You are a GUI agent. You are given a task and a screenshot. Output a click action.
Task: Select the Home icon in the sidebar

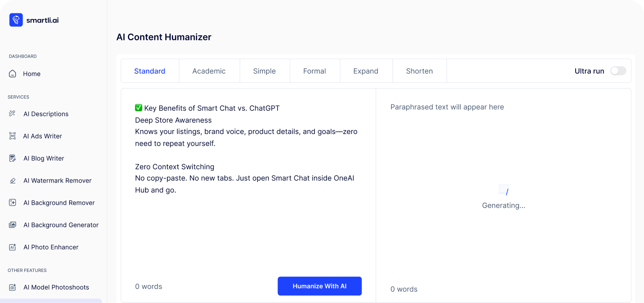pyautogui.click(x=12, y=73)
